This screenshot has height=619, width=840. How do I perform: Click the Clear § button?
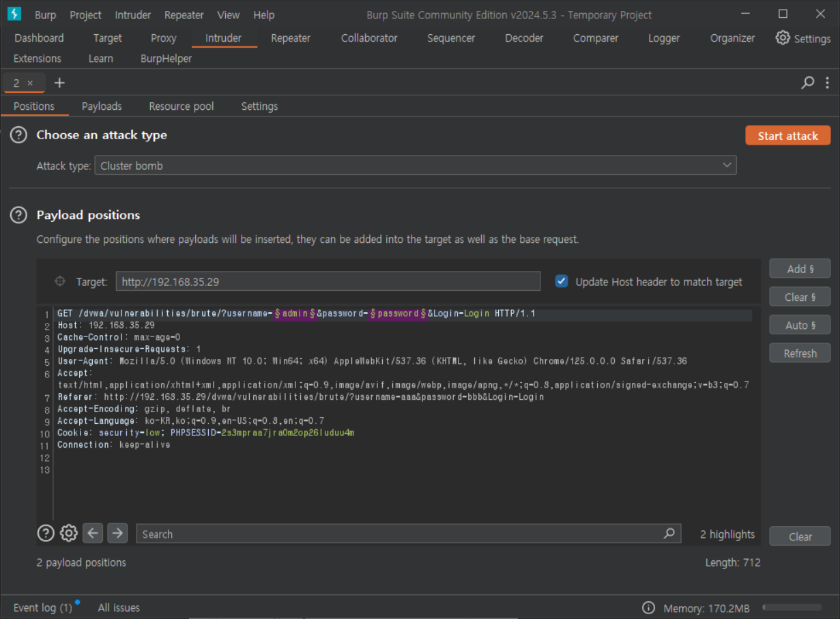(x=800, y=297)
